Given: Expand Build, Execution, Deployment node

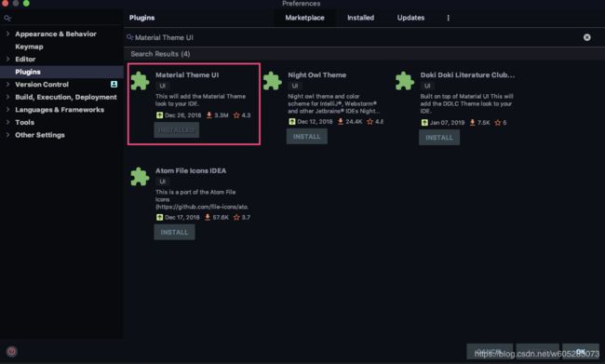Looking at the screenshot, I should point(7,97).
